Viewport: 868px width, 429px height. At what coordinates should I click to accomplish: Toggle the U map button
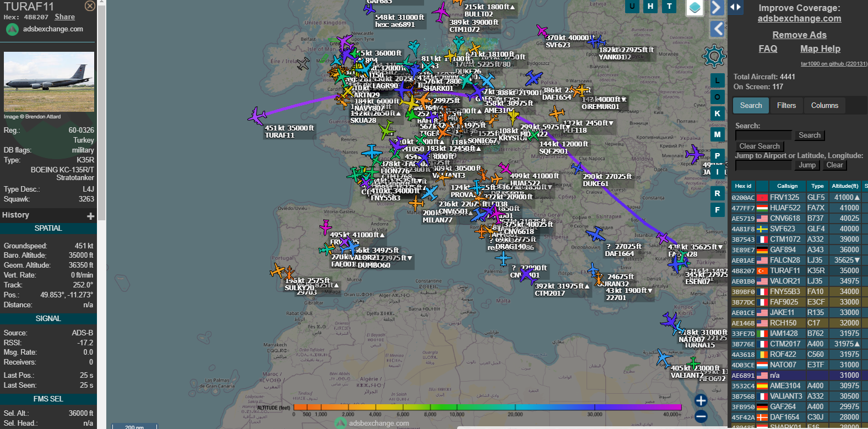click(632, 6)
